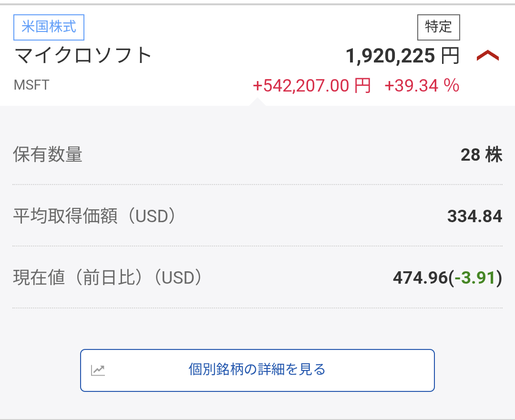
Task: Tap the 特定 account type badge
Action: (438, 27)
